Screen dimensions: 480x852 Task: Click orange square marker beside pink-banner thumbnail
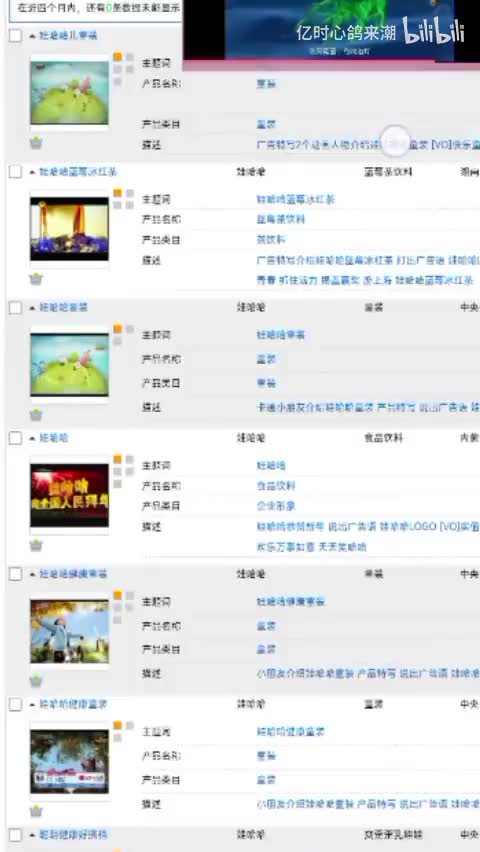[x=117, y=725]
